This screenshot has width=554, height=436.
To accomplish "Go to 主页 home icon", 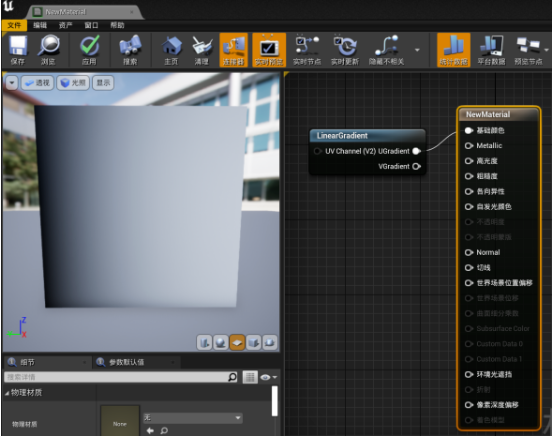I will pyautogui.click(x=171, y=50).
